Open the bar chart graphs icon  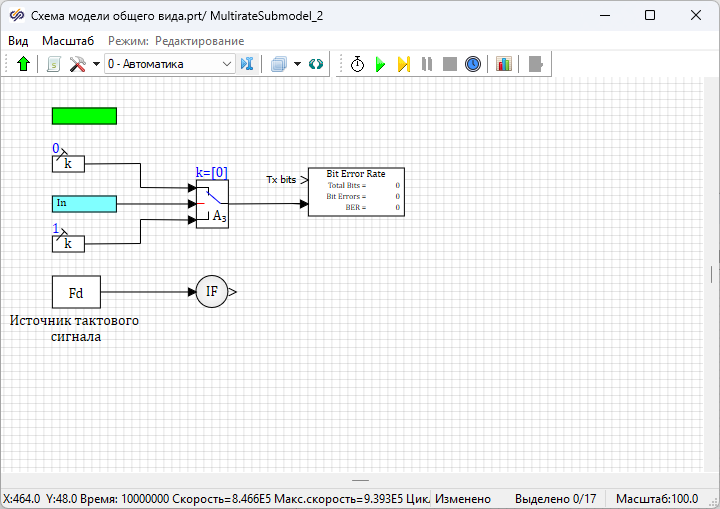point(503,64)
